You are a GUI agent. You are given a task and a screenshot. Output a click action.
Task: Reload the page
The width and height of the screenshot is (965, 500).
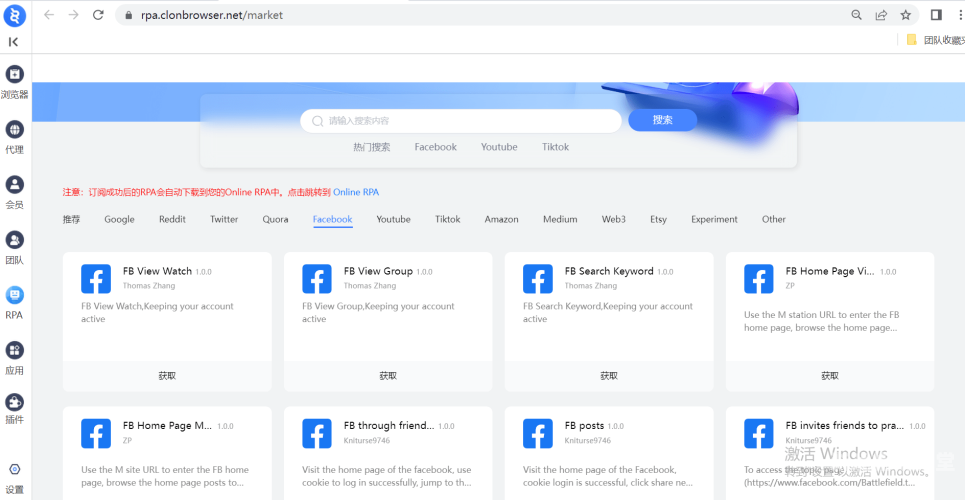98,15
